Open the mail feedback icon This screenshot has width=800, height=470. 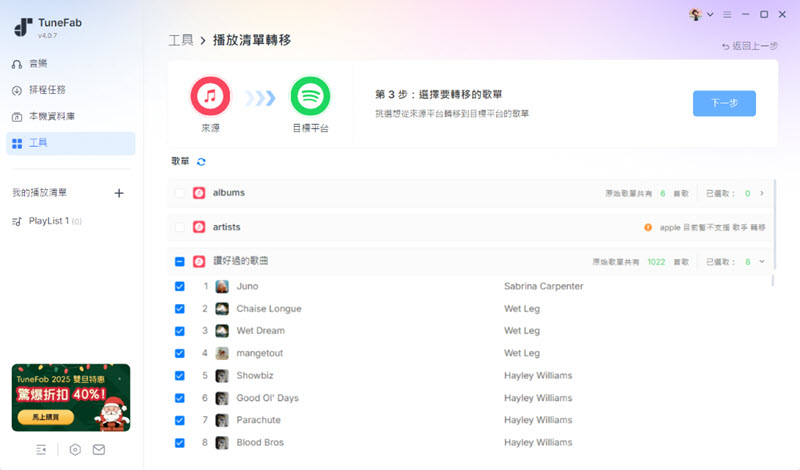(x=99, y=450)
